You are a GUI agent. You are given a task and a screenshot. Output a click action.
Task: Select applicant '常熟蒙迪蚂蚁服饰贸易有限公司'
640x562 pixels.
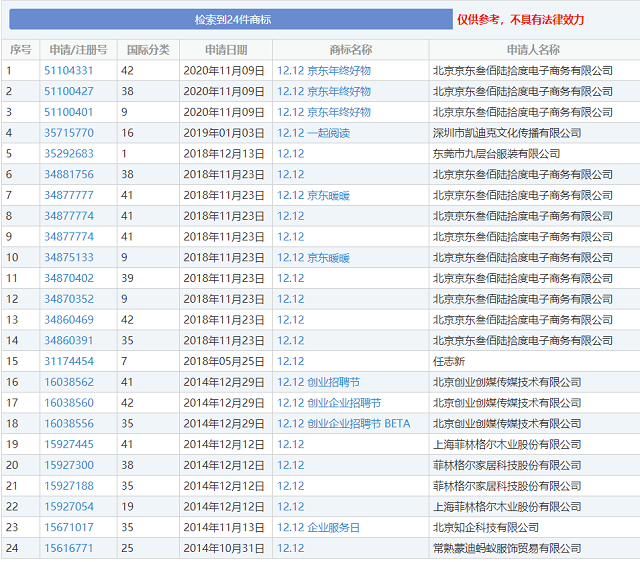pyautogui.click(x=507, y=549)
